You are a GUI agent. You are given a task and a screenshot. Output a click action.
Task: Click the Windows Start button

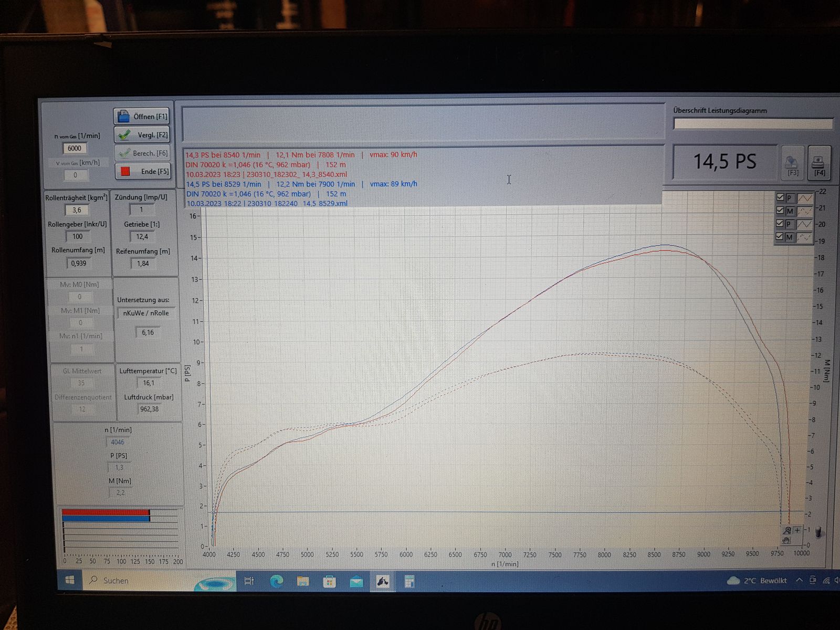click(x=70, y=580)
